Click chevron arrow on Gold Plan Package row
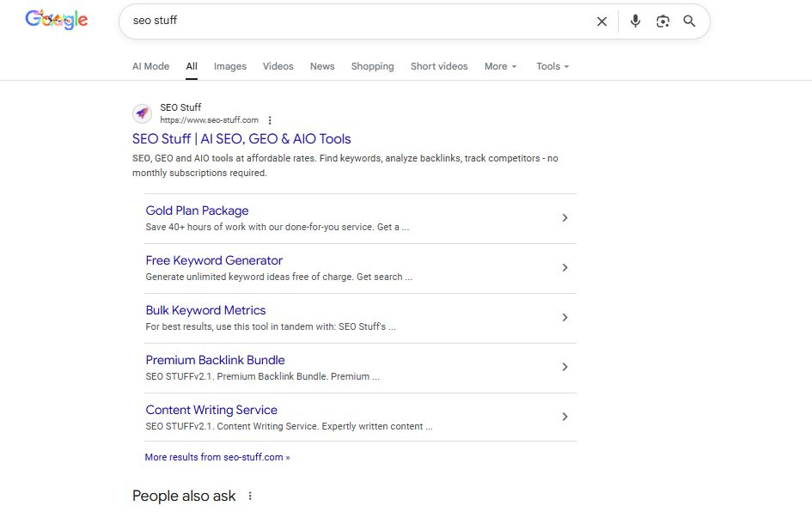Screen dimensions: 812x512 [x=565, y=218]
